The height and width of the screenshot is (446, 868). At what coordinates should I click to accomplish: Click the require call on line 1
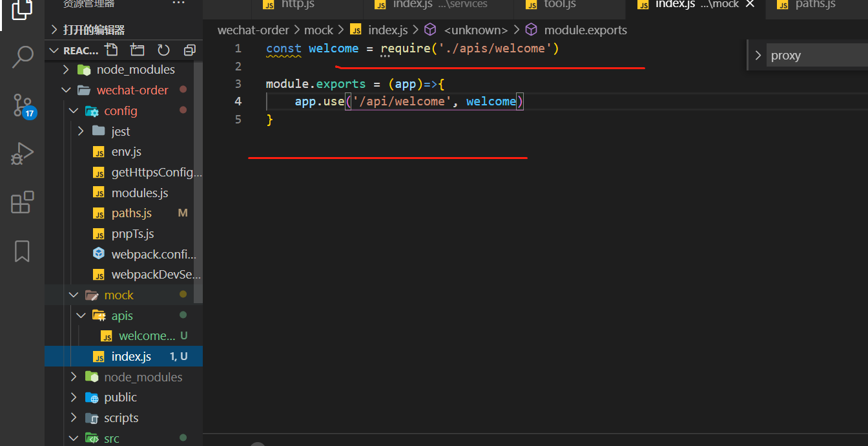(x=406, y=48)
